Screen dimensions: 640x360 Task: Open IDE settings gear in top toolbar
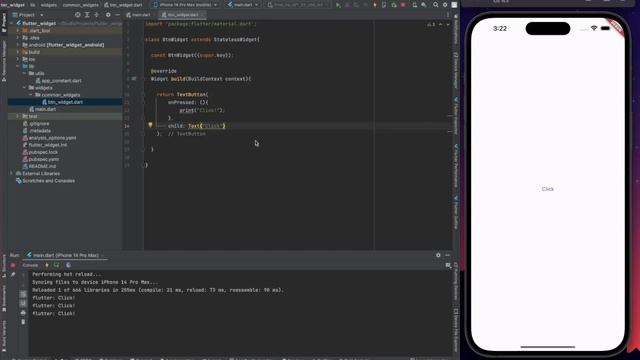coord(445,5)
